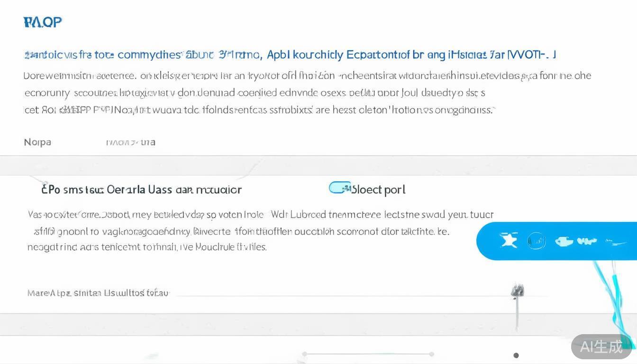The image size is (637, 364).
Task: Click the right handle of bottom slider
Action: click(431, 354)
